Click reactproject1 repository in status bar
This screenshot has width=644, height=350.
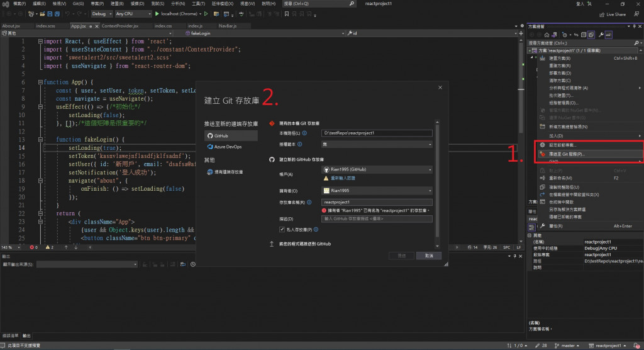[x=608, y=346]
